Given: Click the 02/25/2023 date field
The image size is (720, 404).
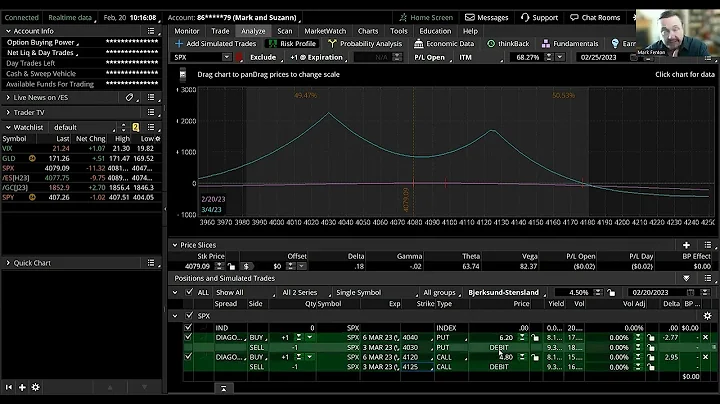Looking at the screenshot, I should click(599, 57).
